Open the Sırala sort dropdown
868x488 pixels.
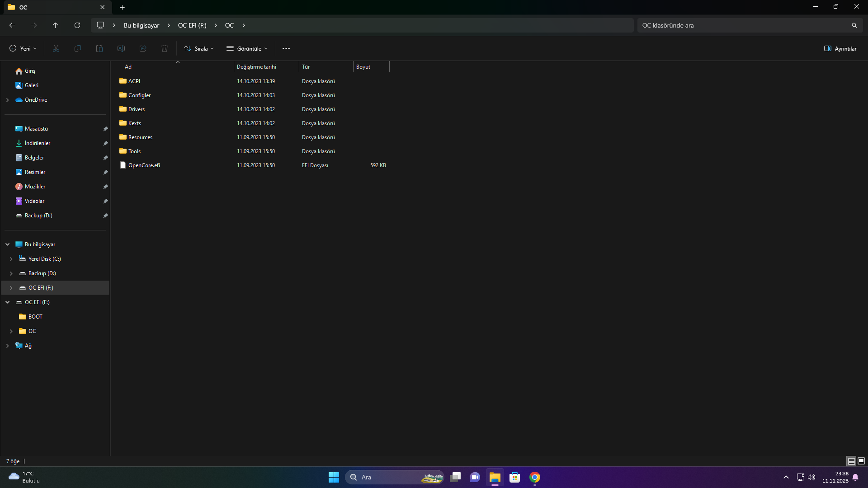click(199, 48)
